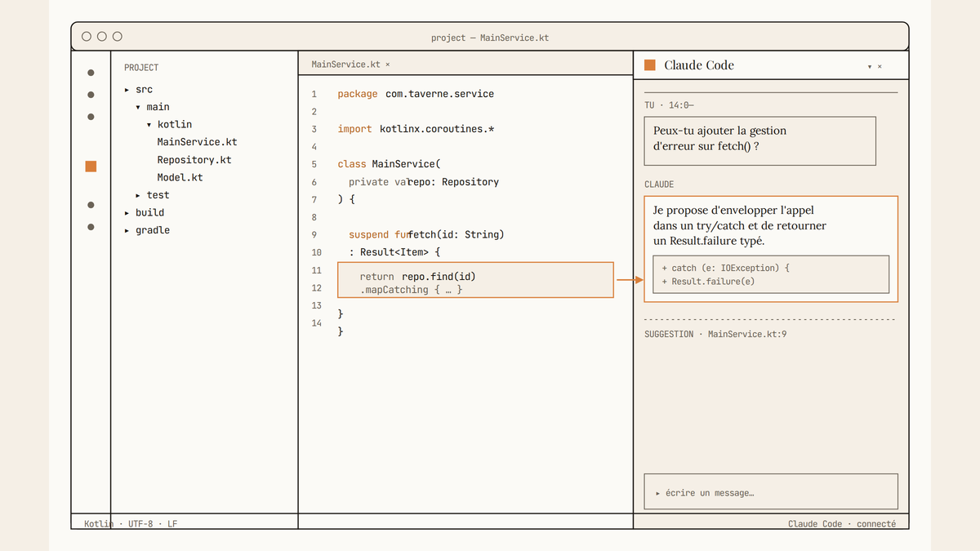
Task: Click the 'Claude Code' panel title
Action: pos(699,65)
